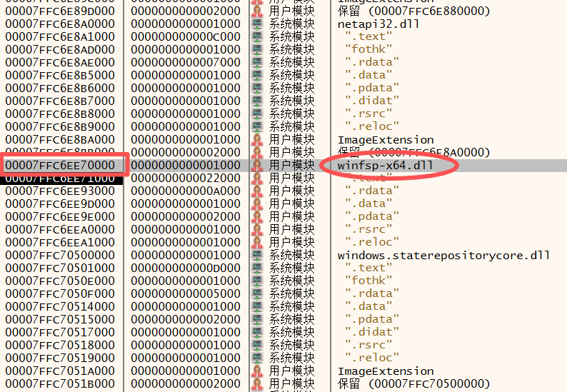Viewport: 567px width, 392px height.
Task: Click size 000000000000C000 of netapi32 .text
Action: (186, 36)
